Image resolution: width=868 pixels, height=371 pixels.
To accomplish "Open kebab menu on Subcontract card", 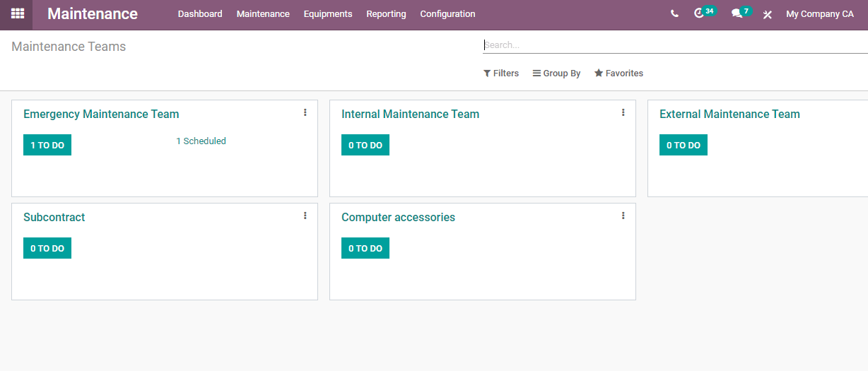I will 305,216.
